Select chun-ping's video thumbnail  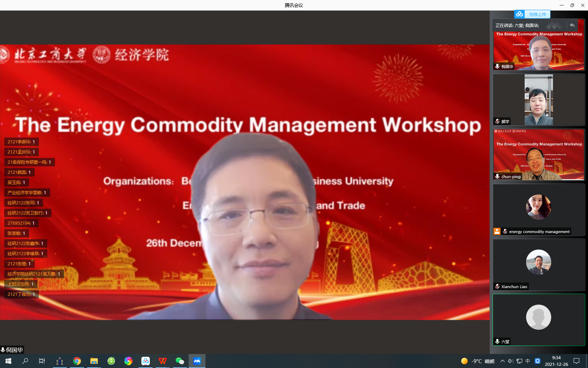539,155
